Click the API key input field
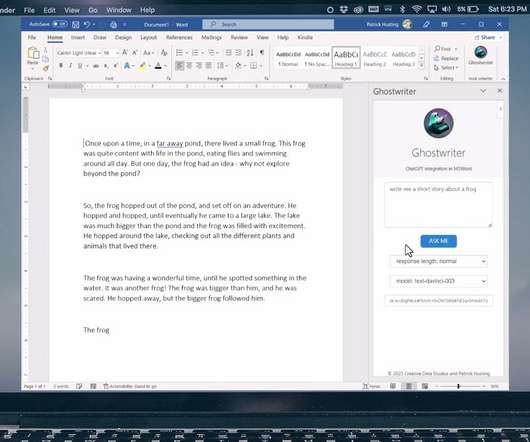This screenshot has height=442, width=530. tap(438, 300)
